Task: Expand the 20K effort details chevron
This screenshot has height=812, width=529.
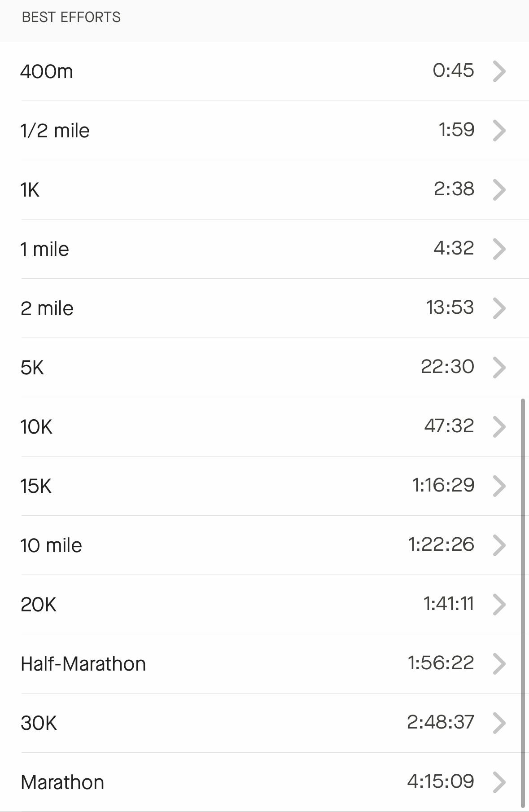Action: (x=499, y=605)
